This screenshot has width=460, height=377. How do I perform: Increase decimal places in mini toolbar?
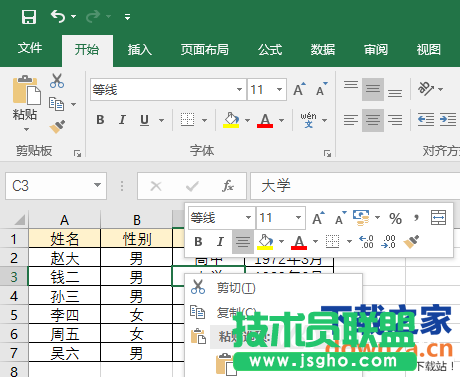[x=367, y=241]
